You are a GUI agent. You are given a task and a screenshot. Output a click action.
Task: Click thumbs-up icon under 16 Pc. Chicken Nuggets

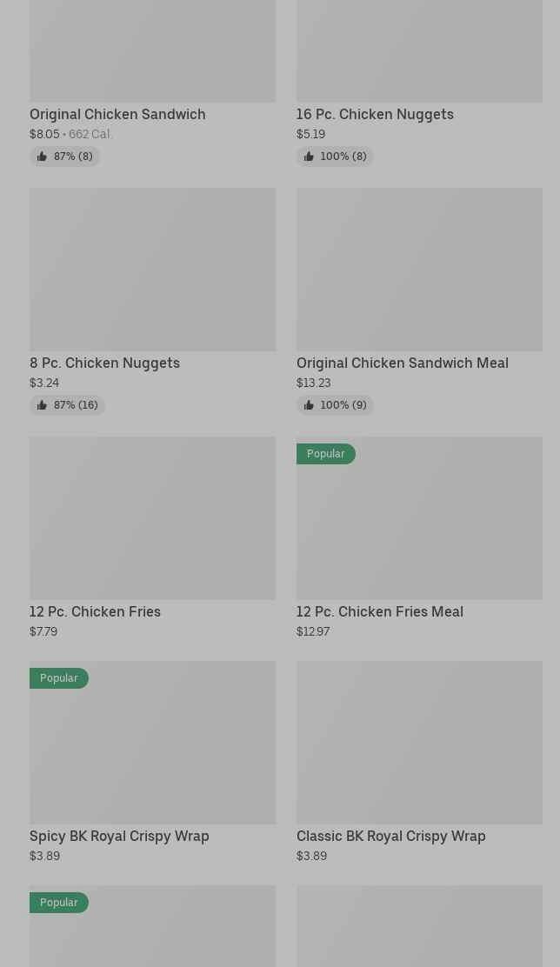click(x=309, y=157)
